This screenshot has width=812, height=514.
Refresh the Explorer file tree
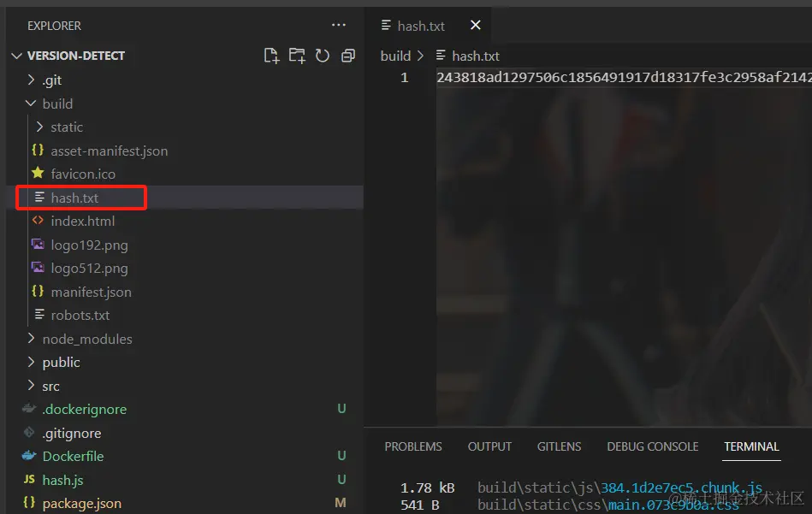point(323,56)
